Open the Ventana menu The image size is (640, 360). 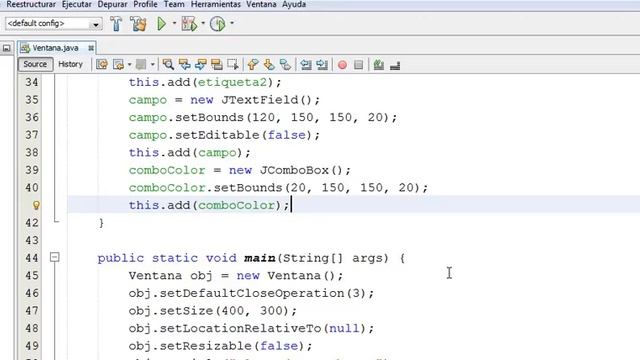(261, 4)
